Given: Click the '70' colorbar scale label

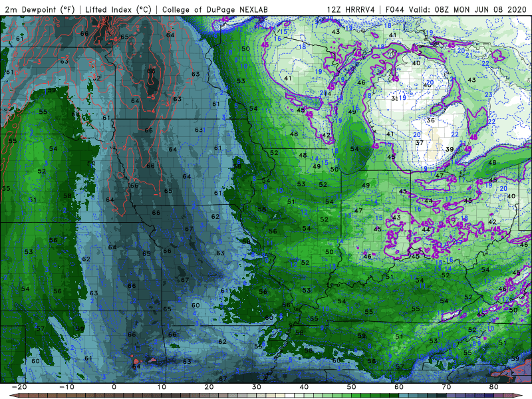Looking at the screenshot, I should (446, 387).
